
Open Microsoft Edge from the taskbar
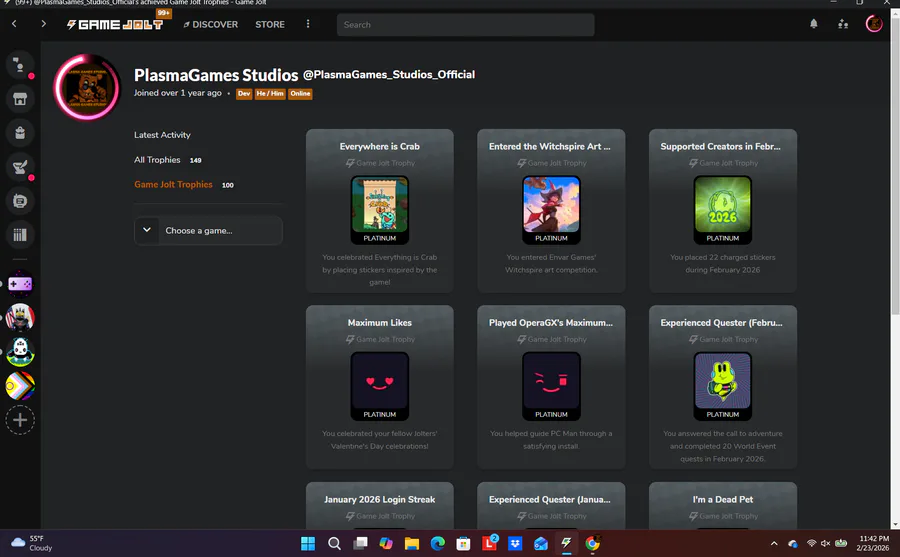[438, 543]
